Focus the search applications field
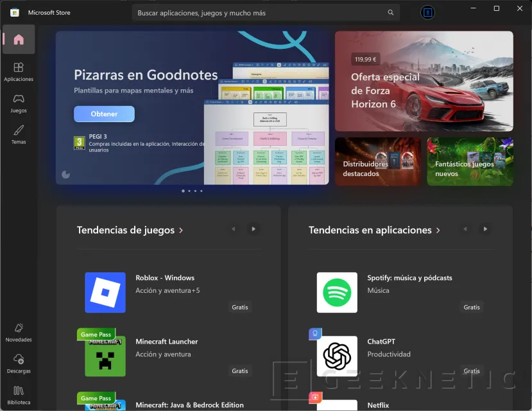Screen dimensions: 532x411 click(x=266, y=13)
